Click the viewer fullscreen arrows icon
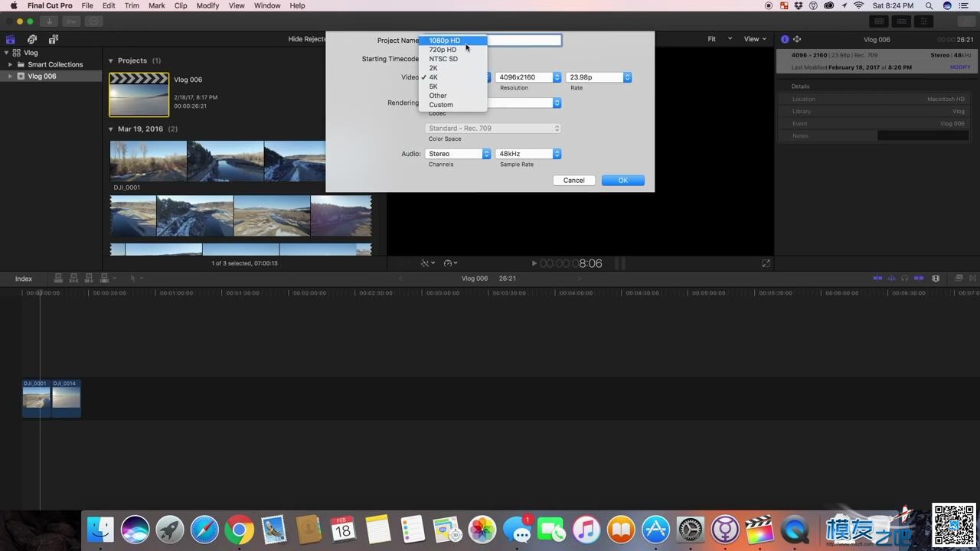Screen dimensions: 980x551 [766, 263]
